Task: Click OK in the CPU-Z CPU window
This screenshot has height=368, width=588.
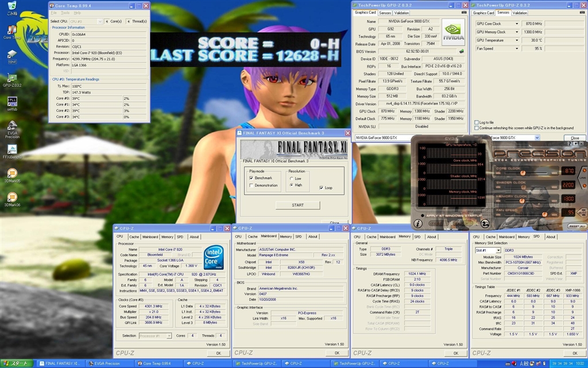Action: click(x=219, y=353)
